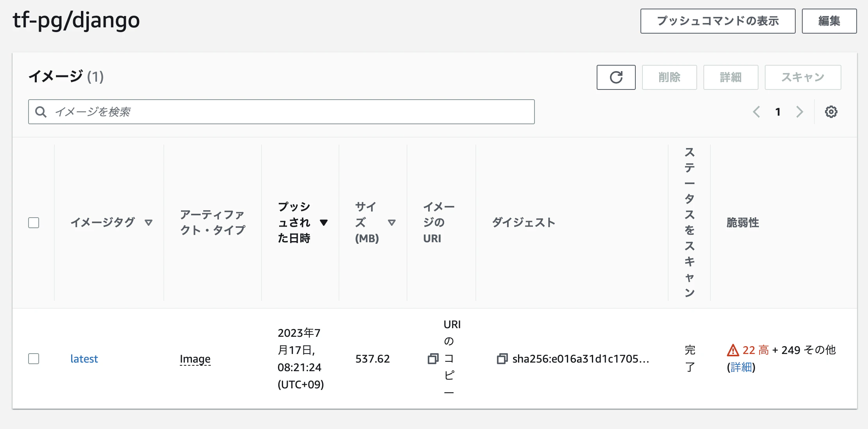This screenshot has height=429, width=868.
Task: Click the URIのコピー text
Action: pyautogui.click(x=452, y=359)
